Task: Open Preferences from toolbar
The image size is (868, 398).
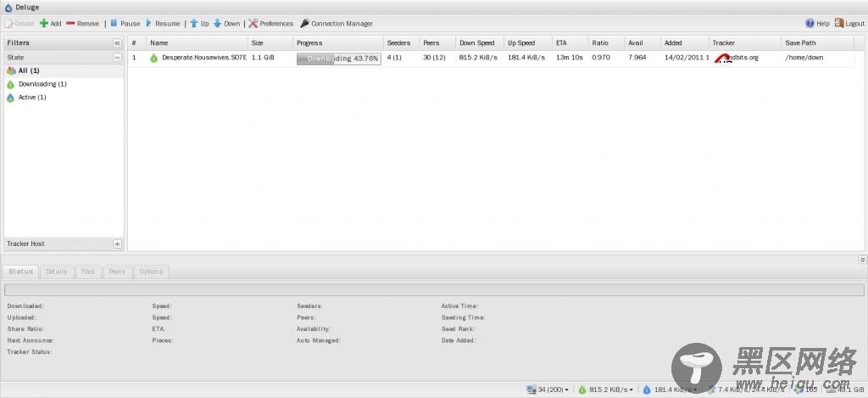Action: click(x=270, y=23)
